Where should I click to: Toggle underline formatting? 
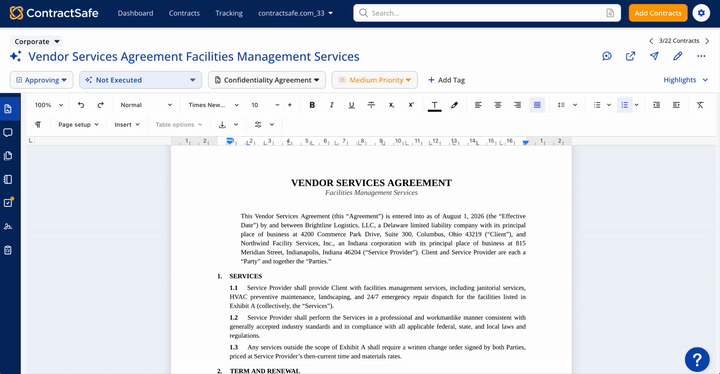point(351,105)
